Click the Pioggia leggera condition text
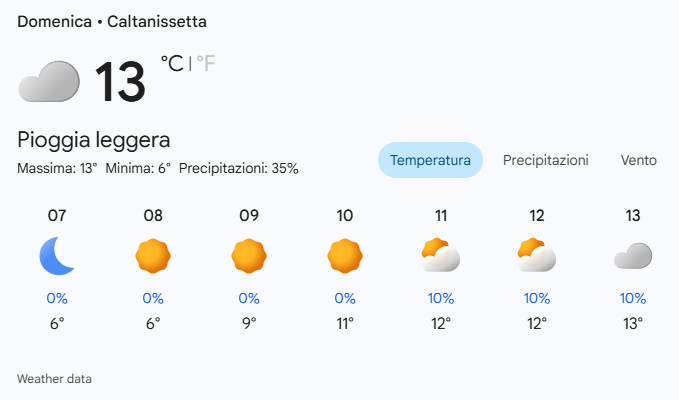The width and height of the screenshot is (679, 400). [x=94, y=140]
